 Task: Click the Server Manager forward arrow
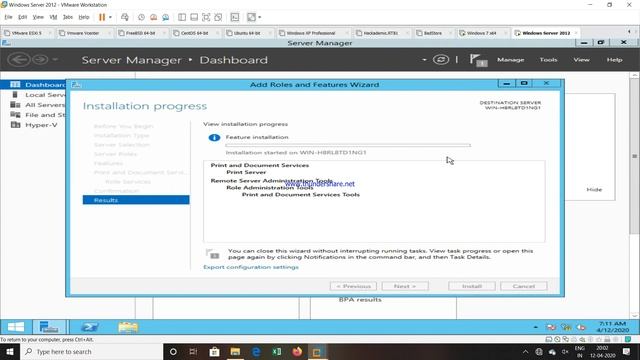click(x=40, y=60)
